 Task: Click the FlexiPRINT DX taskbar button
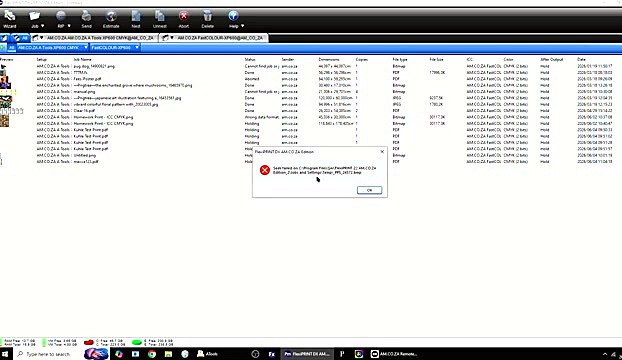pos(307,354)
